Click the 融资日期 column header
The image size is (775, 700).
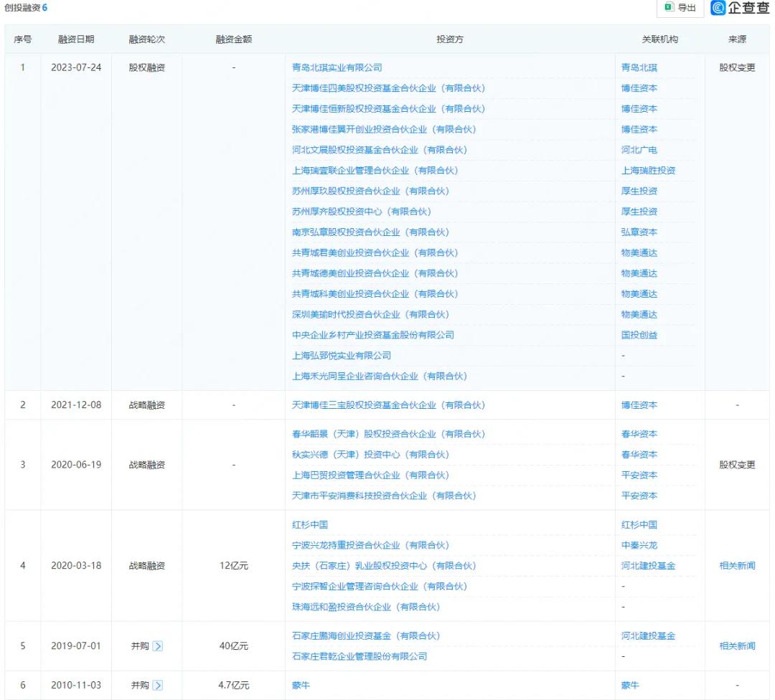[76, 39]
